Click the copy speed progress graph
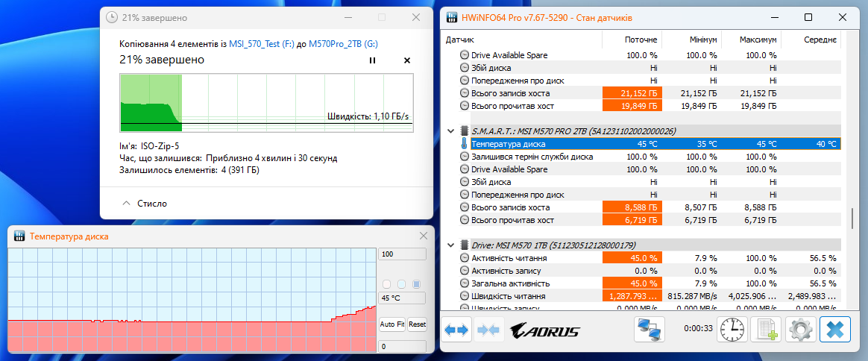 pyautogui.click(x=267, y=103)
